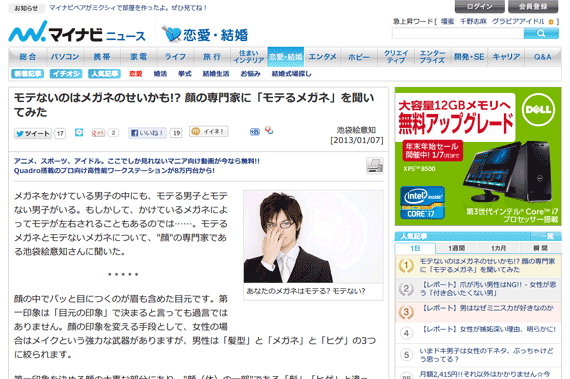Open the ライフ navigation tab

[175, 57]
